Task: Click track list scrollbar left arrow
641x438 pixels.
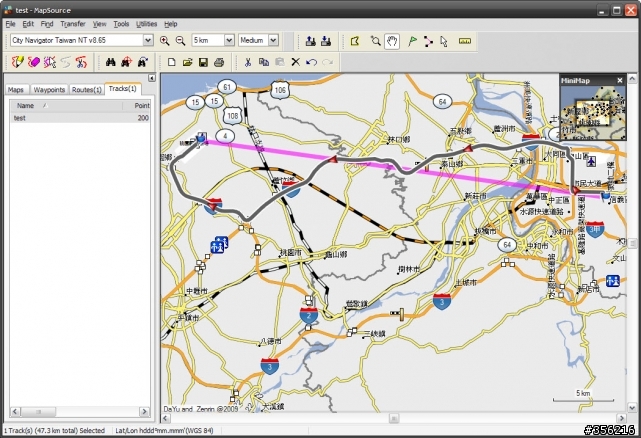Action: [15, 411]
